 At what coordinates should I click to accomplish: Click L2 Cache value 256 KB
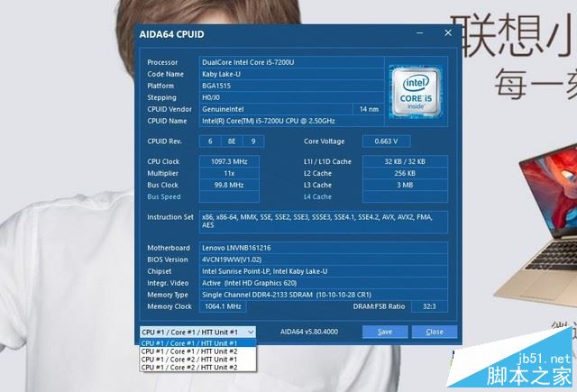coord(405,173)
